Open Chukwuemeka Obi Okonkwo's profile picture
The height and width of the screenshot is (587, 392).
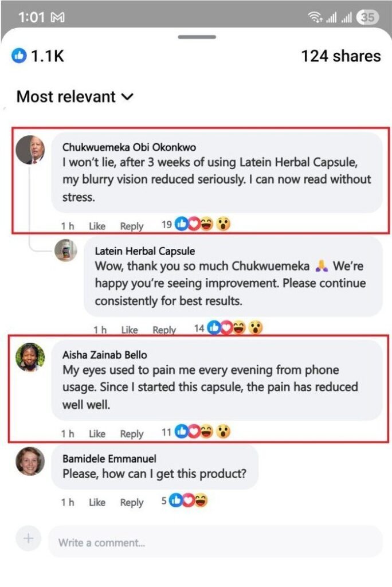point(30,150)
